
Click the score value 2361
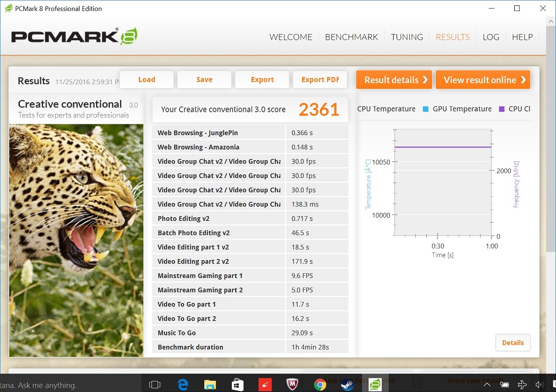tap(319, 110)
